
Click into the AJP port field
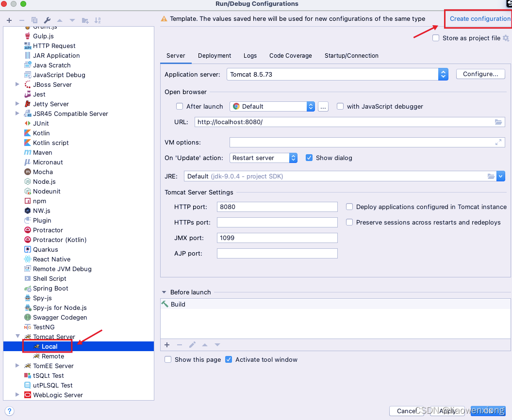pos(277,254)
